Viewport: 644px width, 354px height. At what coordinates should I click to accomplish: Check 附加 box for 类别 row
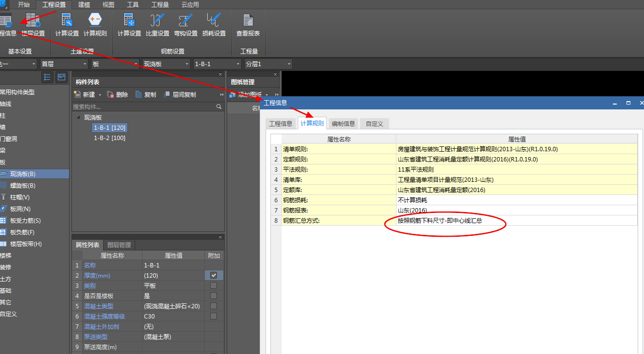point(214,285)
